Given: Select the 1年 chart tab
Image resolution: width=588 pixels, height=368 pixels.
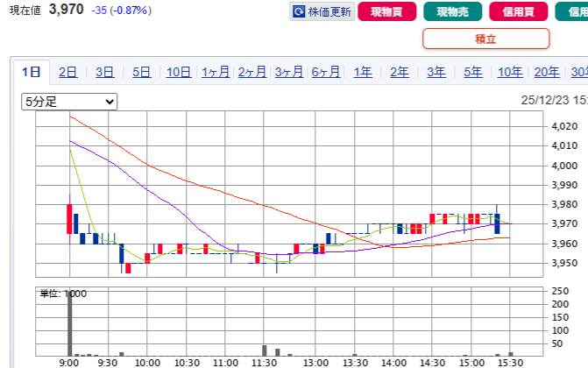Looking at the screenshot, I should tap(363, 73).
